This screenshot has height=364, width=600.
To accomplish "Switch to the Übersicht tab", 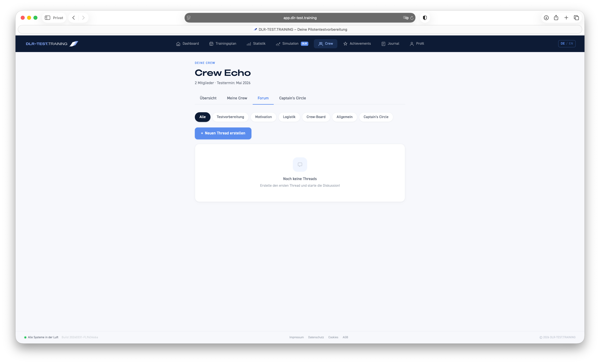I will pyautogui.click(x=208, y=98).
